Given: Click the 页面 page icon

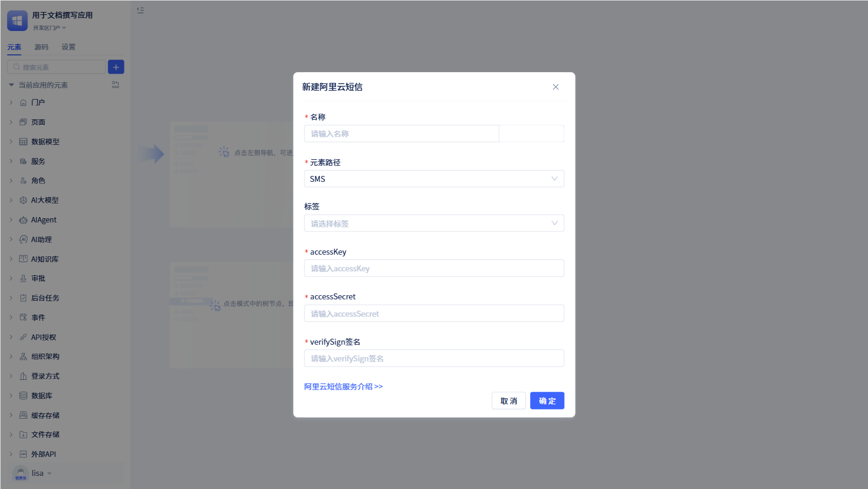Looking at the screenshot, I should 23,122.
